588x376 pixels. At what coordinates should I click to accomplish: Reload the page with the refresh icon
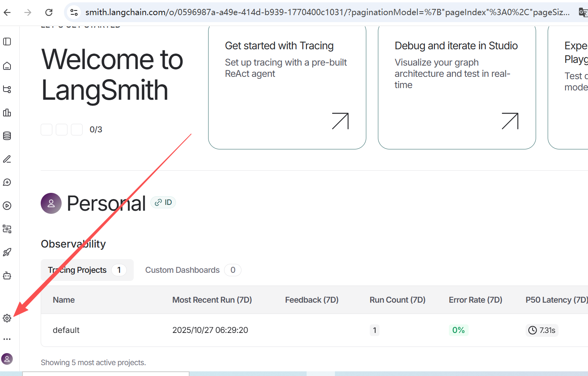tap(49, 12)
